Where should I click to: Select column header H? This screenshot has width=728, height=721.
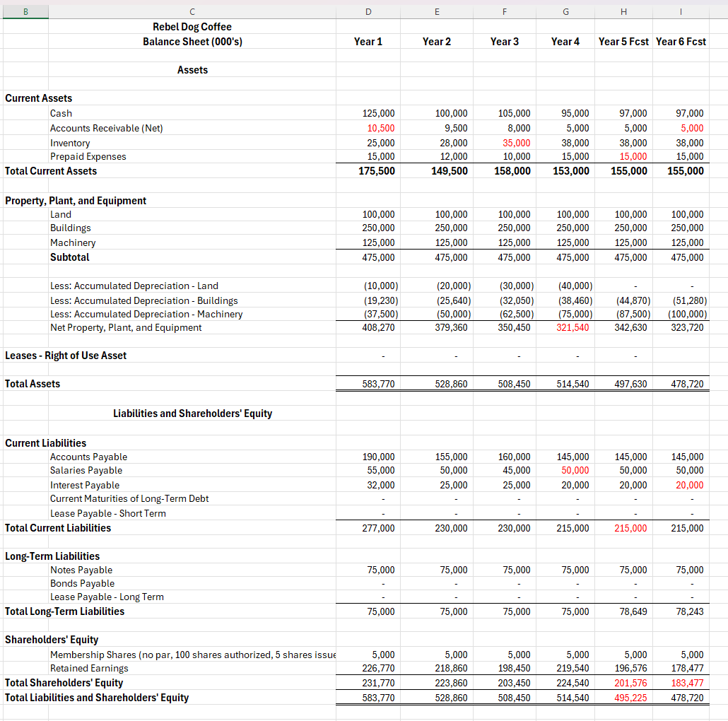point(623,12)
